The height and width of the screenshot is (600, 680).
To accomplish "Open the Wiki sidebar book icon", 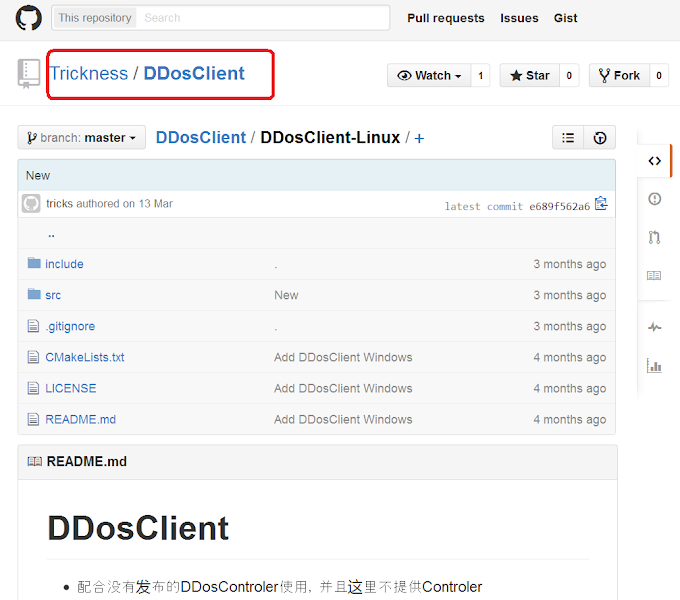I will point(654,275).
